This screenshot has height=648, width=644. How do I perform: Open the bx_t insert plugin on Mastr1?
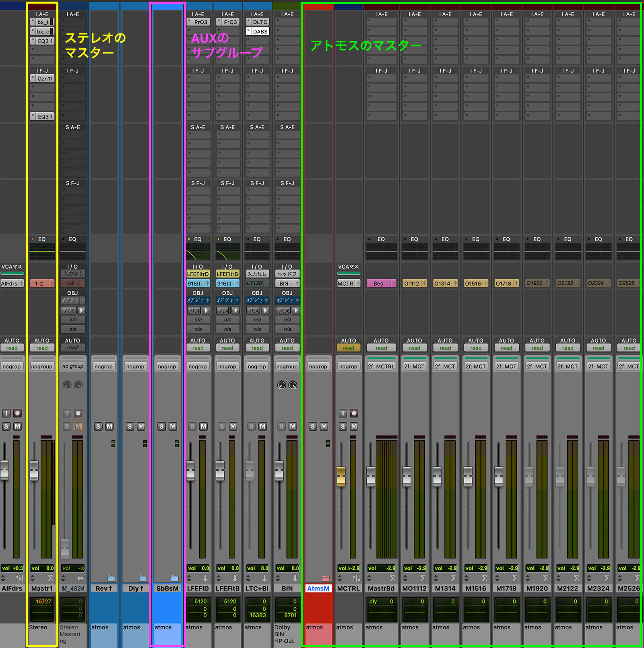pos(42,22)
